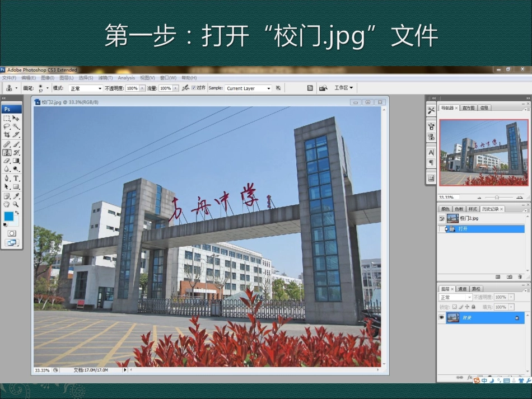Select the Blur tool
This screenshot has width=532, height=399.
click(x=7, y=169)
